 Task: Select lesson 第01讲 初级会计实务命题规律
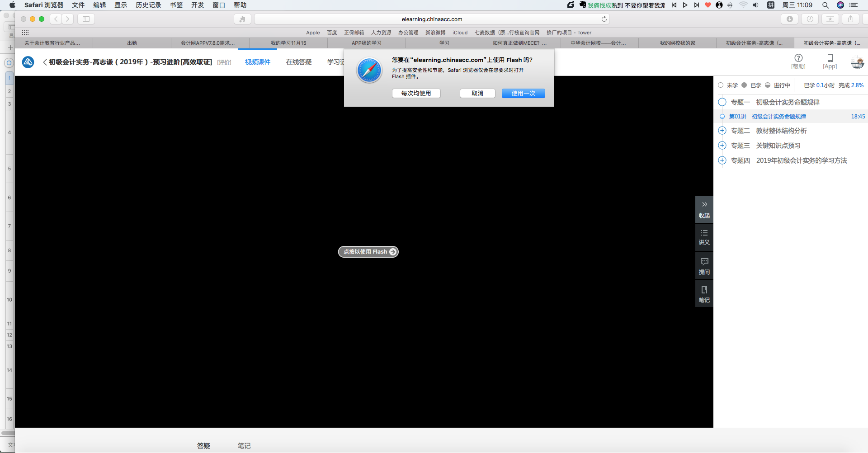pyautogui.click(x=778, y=117)
